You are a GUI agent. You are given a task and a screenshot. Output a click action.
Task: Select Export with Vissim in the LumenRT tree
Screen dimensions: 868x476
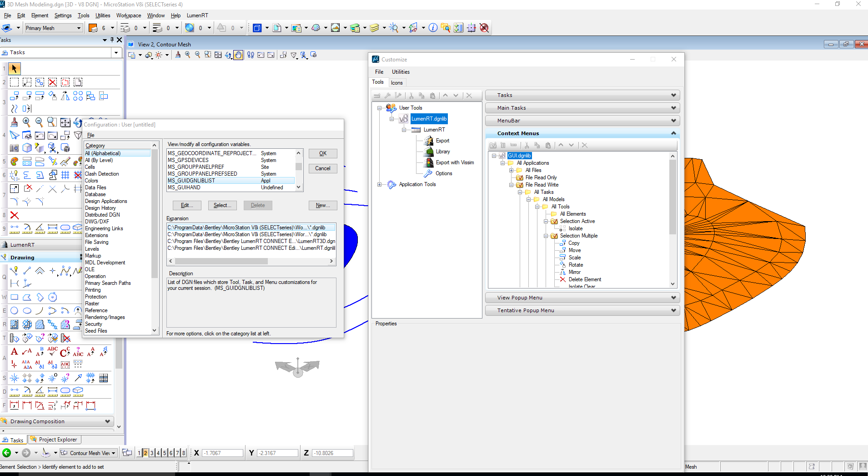(x=455, y=162)
